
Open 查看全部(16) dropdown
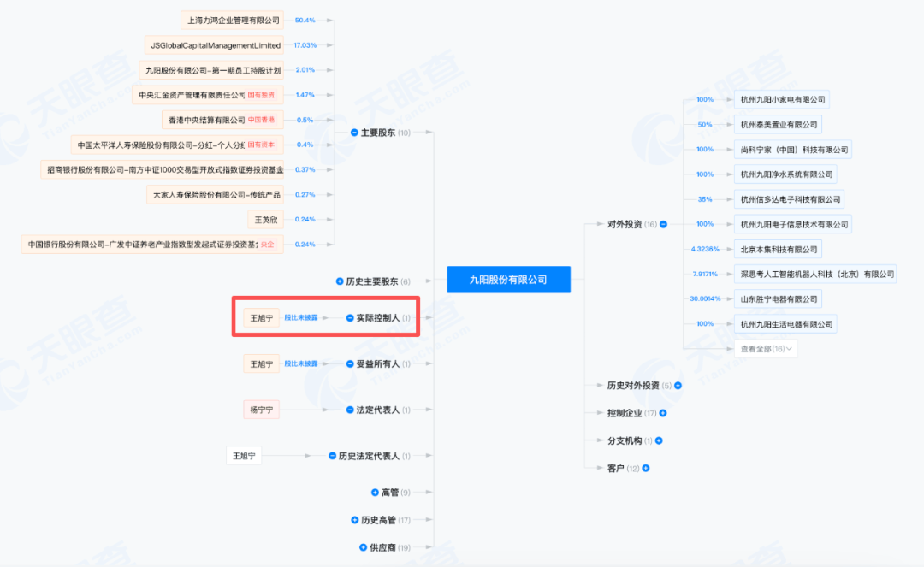click(x=765, y=349)
